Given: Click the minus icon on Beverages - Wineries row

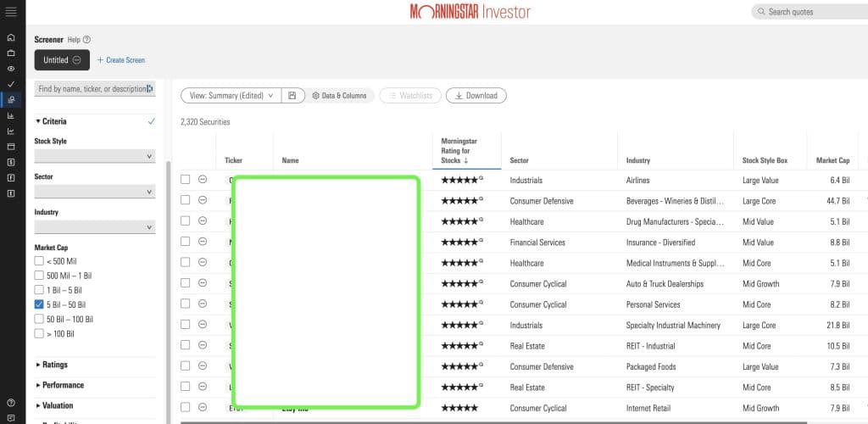Looking at the screenshot, I should click(x=203, y=200).
